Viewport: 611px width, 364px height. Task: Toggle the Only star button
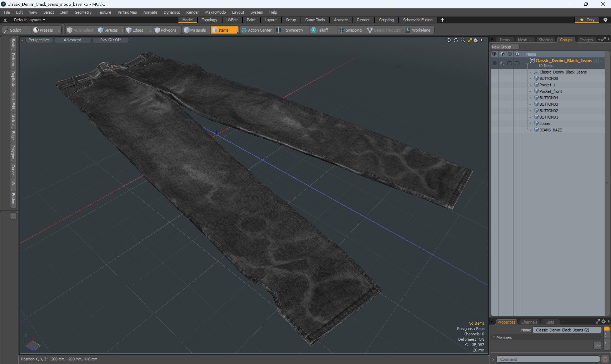click(587, 20)
